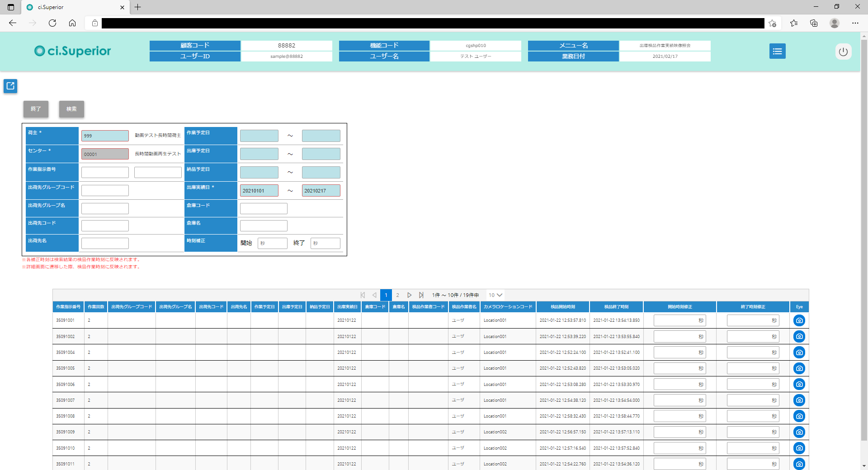Open the hamburger menu icon in header

click(777, 51)
